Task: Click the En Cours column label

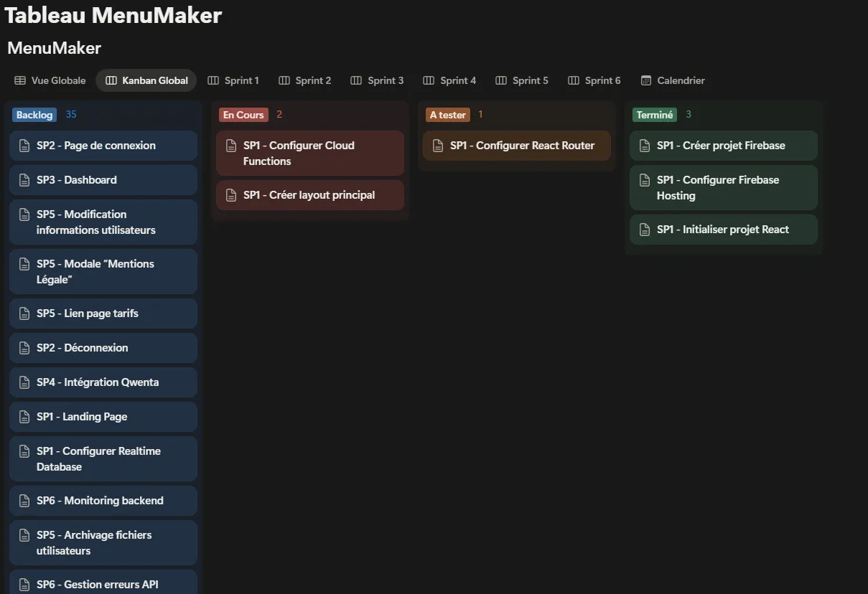Action: pos(243,115)
